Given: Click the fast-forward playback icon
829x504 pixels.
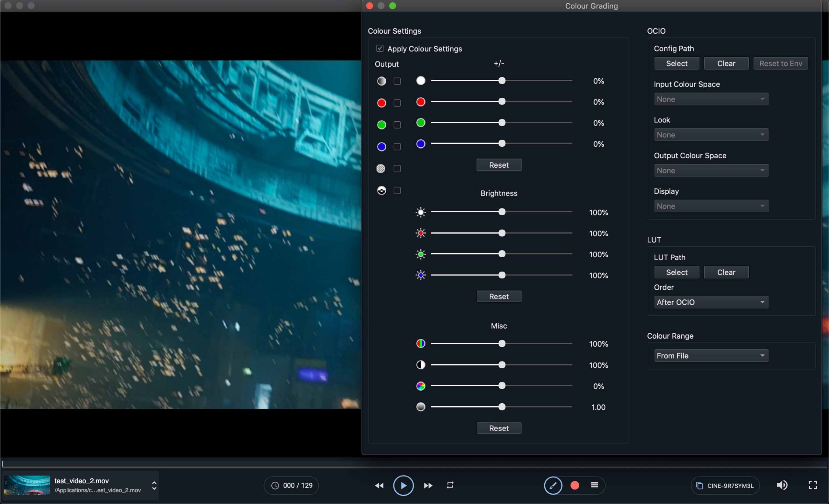Looking at the screenshot, I should click(428, 485).
